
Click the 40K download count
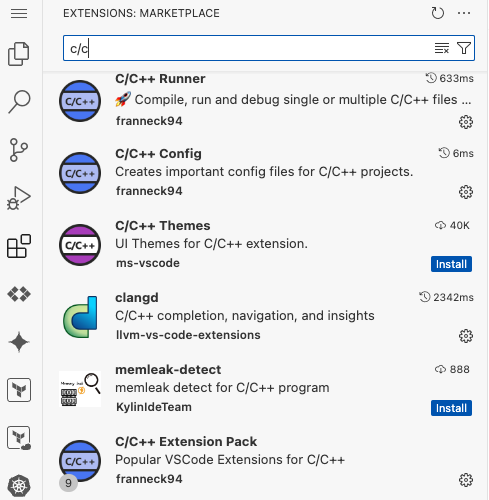(x=452, y=226)
